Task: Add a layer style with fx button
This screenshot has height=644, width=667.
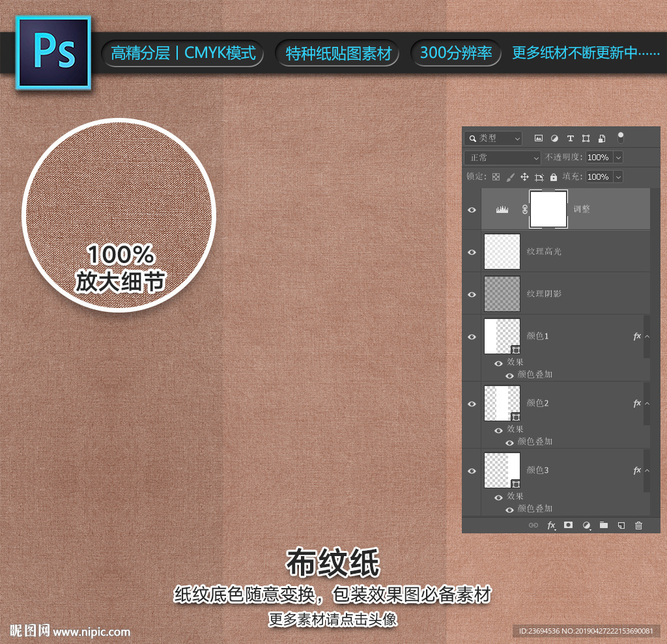Action: (x=551, y=525)
